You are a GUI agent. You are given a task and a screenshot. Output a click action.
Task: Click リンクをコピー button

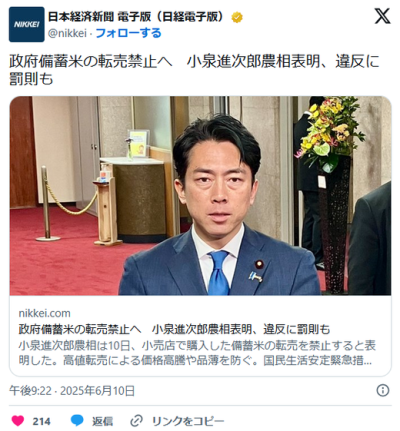[x=188, y=421]
